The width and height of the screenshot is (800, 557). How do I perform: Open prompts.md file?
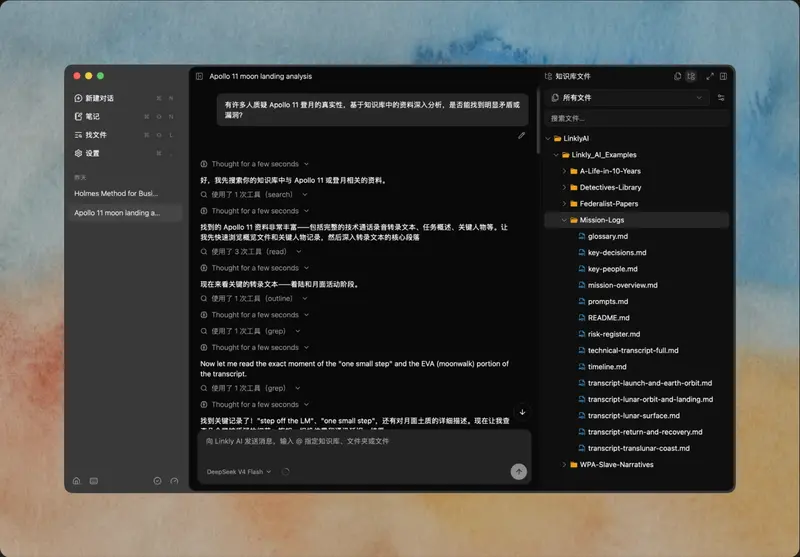pos(603,301)
